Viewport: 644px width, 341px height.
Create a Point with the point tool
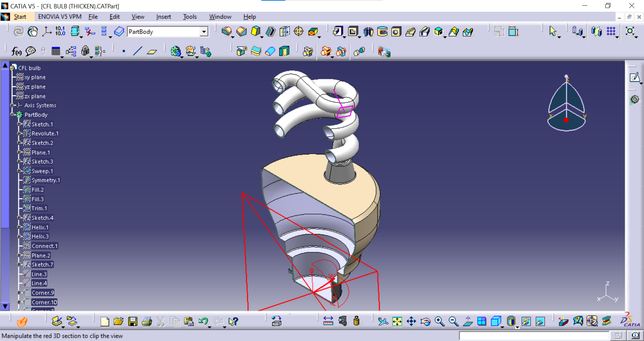[124, 51]
